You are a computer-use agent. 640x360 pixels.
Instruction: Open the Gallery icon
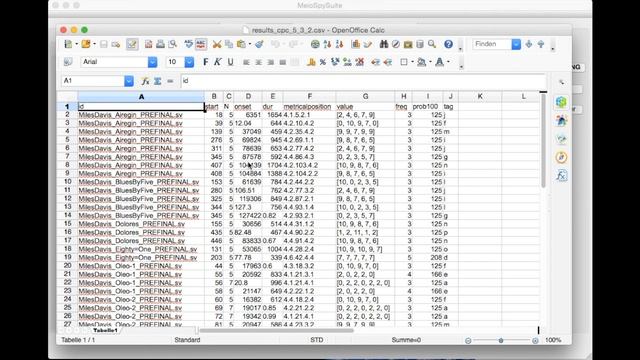[x=408, y=44]
